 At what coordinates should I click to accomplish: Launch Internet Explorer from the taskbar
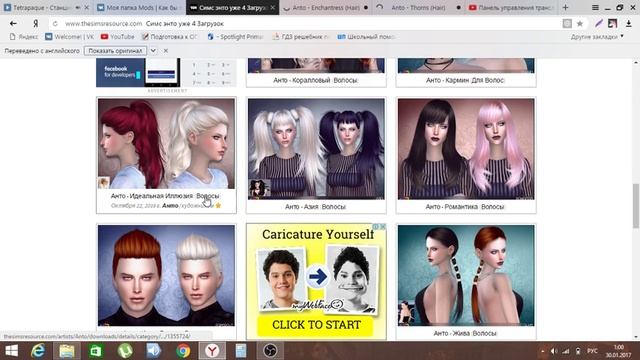pos(38,351)
